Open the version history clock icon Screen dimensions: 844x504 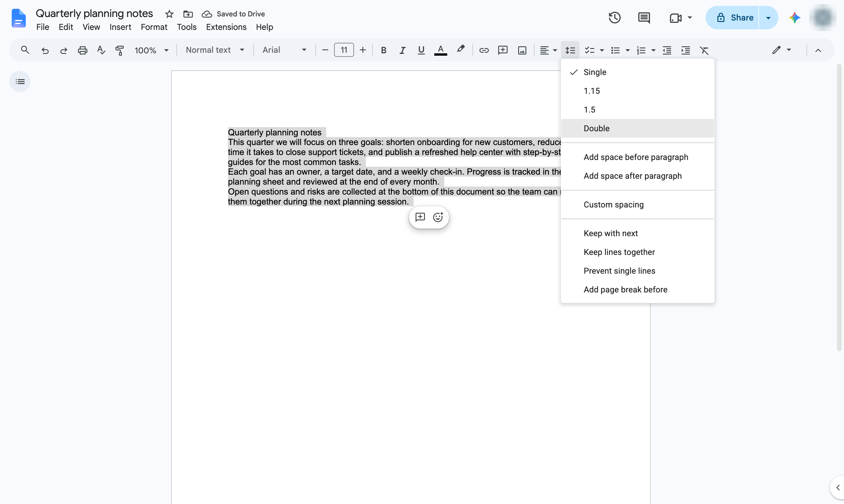click(x=615, y=18)
